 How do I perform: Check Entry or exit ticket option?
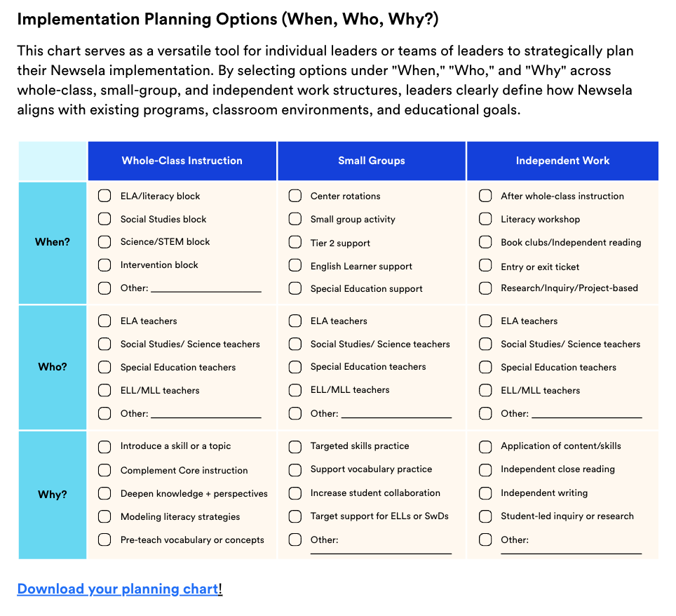coord(485,265)
